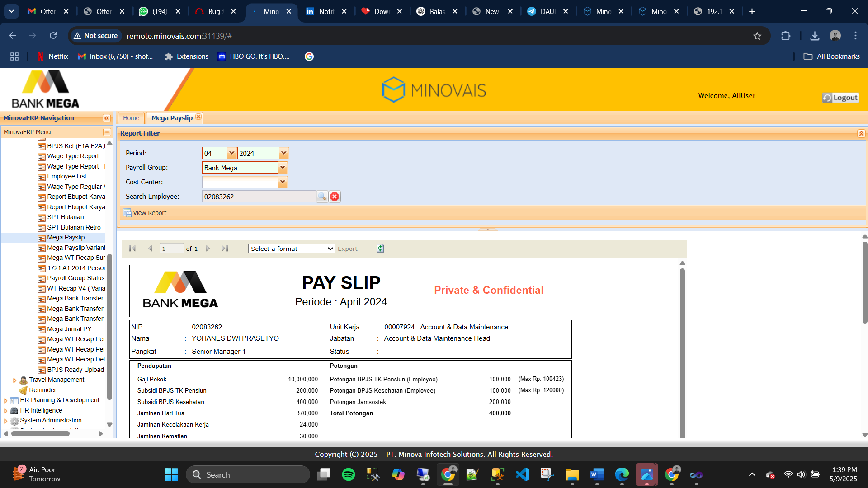Screen dimensions: 868x488
Task: Open the Payroll Group dropdown
Action: tap(283, 168)
